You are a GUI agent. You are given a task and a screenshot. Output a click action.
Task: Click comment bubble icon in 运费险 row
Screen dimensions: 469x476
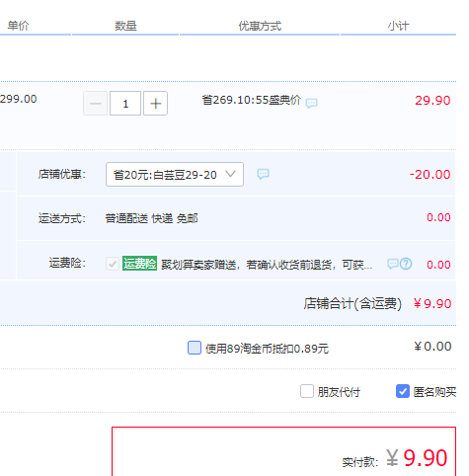click(x=392, y=264)
